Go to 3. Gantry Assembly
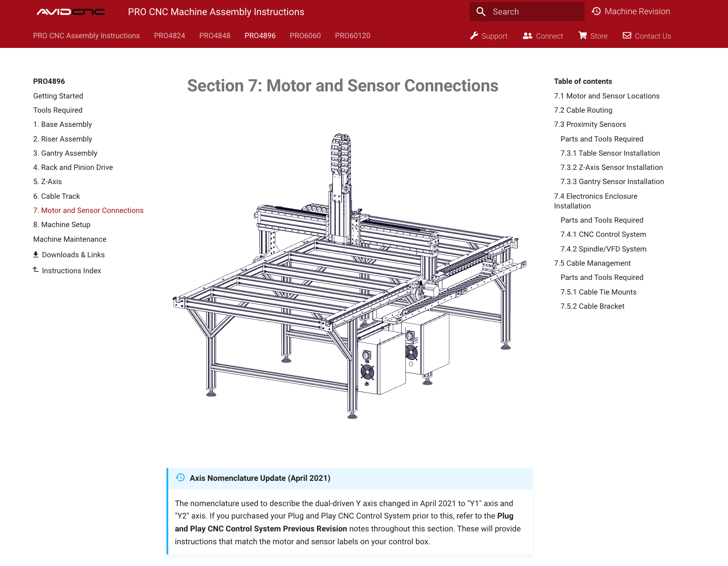Screen dimensions: 728x566 [65, 153]
